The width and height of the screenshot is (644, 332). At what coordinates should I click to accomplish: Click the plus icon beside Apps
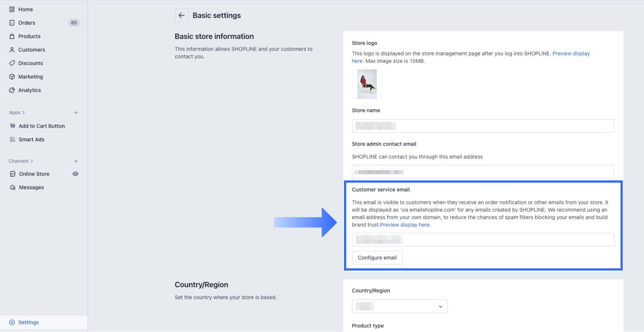click(76, 113)
